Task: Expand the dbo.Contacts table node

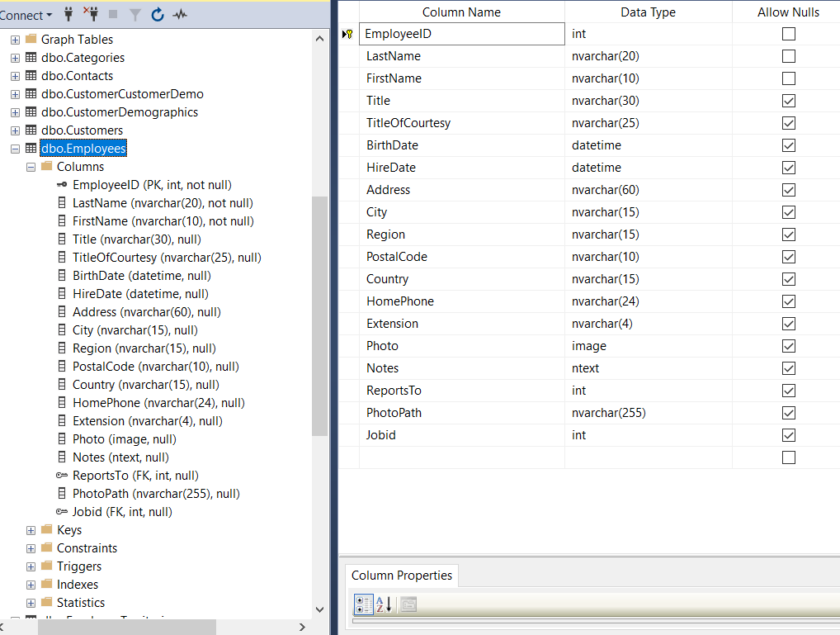Action: [x=15, y=76]
